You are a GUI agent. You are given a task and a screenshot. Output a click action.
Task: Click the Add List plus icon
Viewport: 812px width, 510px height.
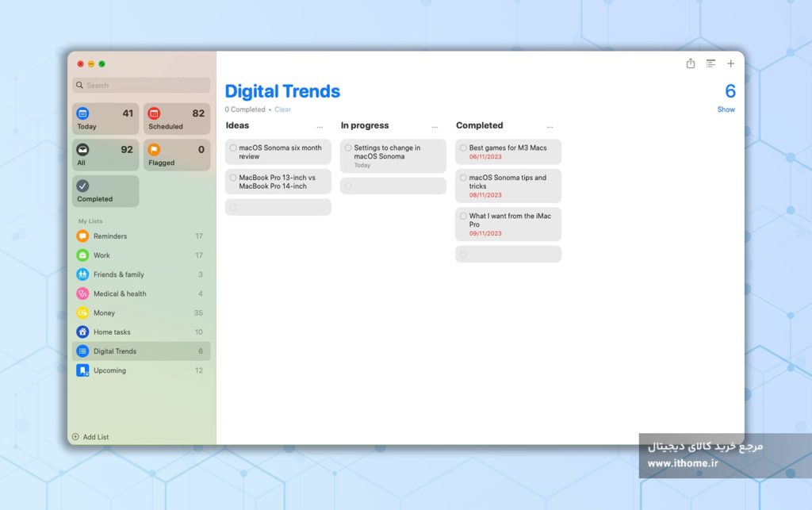pos(75,436)
